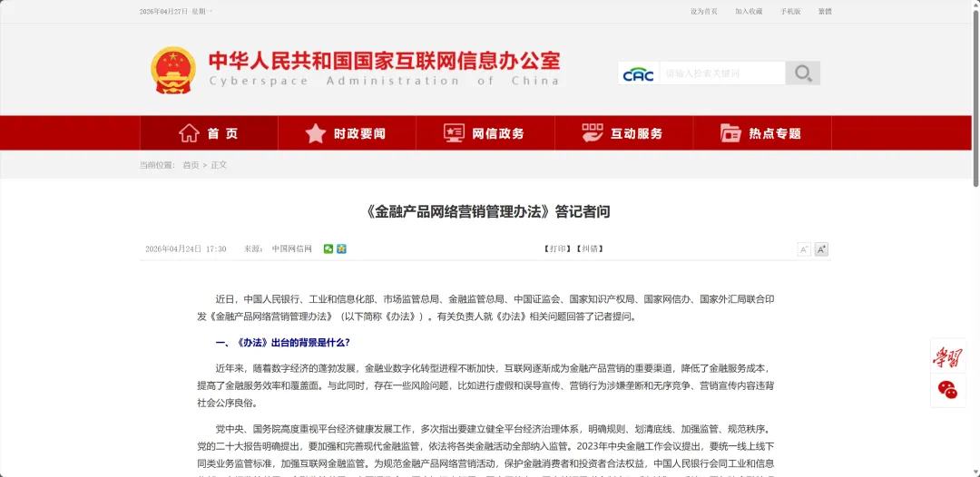Open the 网信政务 navigation menu

pos(485,133)
